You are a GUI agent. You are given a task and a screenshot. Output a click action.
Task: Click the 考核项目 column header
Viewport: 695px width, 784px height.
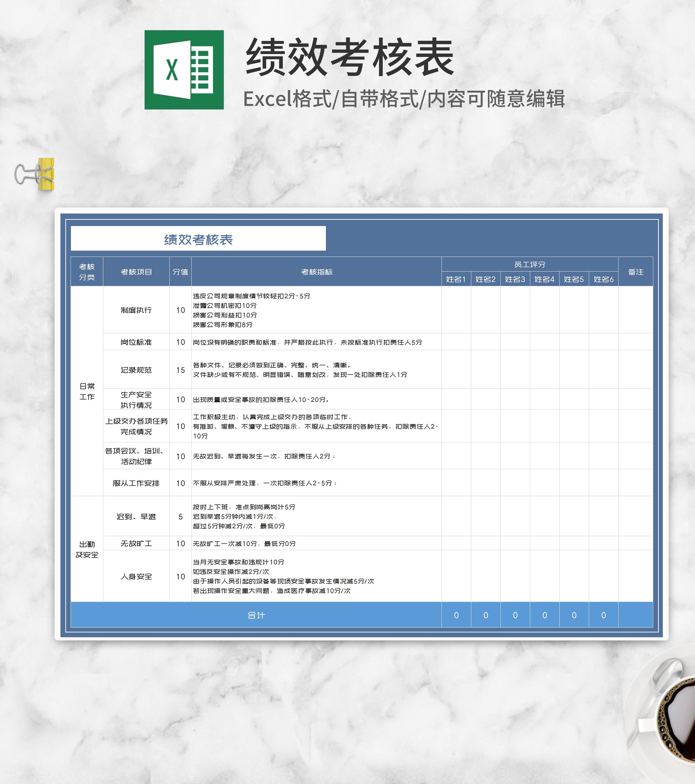tap(136, 272)
